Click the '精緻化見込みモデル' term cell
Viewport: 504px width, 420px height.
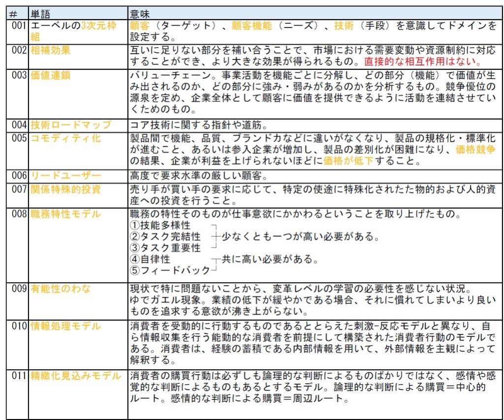point(76,376)
